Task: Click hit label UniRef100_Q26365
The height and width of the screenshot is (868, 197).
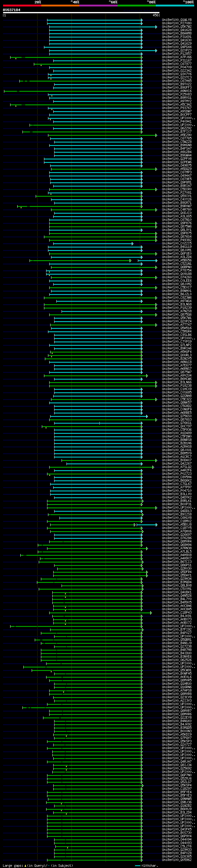Action: (x=177, y=857)
